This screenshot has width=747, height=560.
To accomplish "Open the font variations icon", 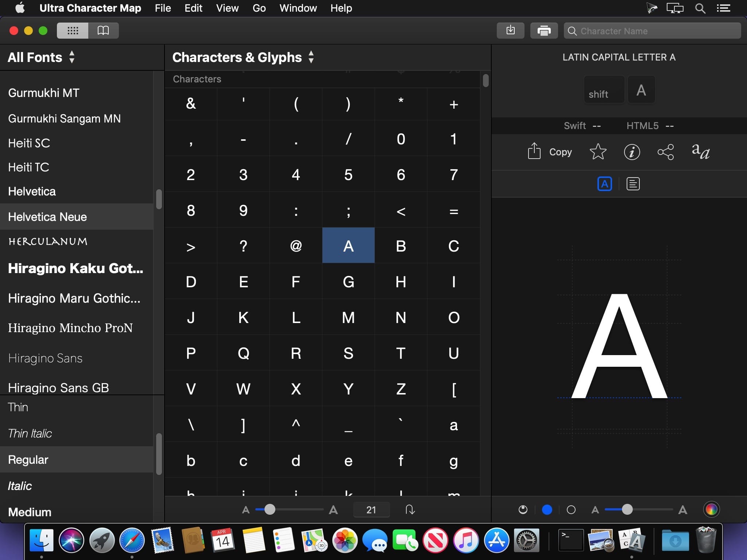I will coord(701,152).
